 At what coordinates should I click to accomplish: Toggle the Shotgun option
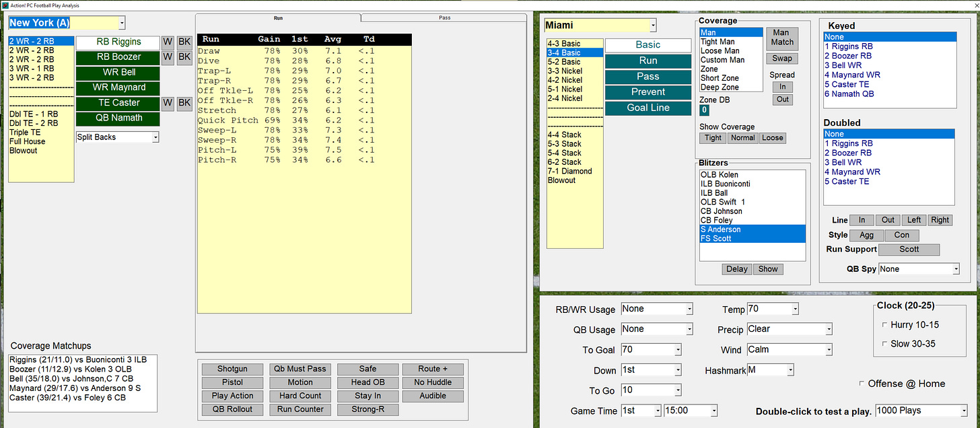coord(232,369)
